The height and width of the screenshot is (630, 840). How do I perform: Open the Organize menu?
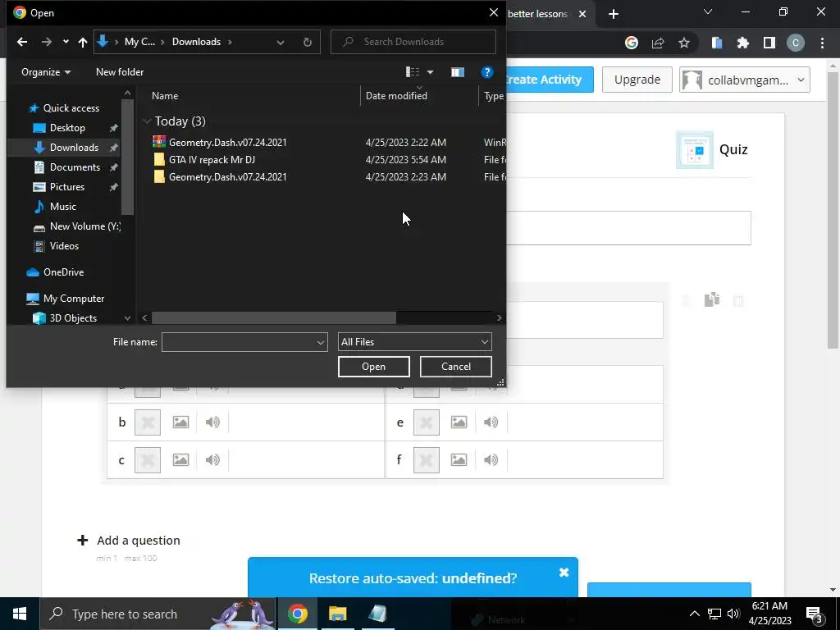point(46,72)
